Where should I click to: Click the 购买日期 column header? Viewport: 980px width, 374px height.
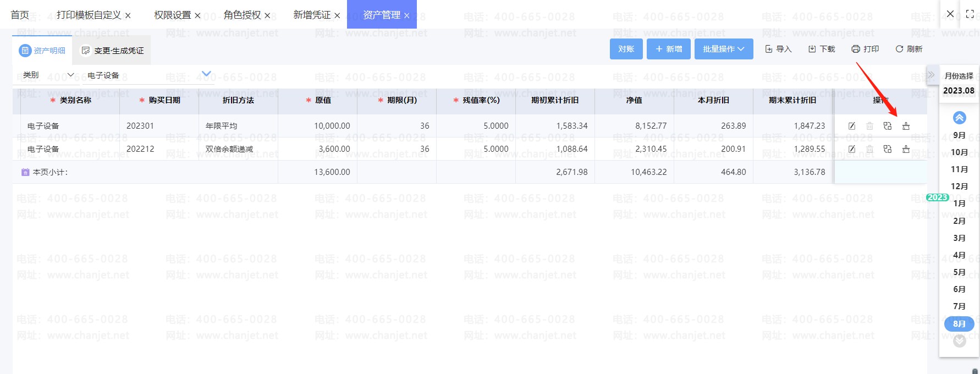159,100
